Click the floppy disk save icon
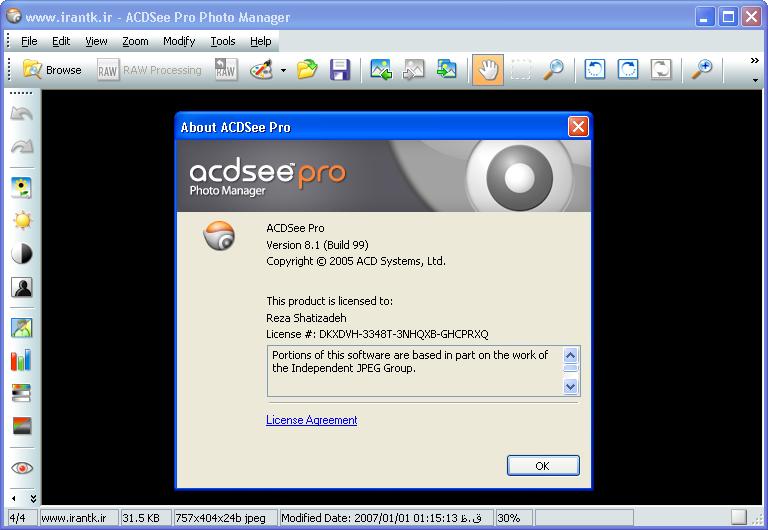 339,70
